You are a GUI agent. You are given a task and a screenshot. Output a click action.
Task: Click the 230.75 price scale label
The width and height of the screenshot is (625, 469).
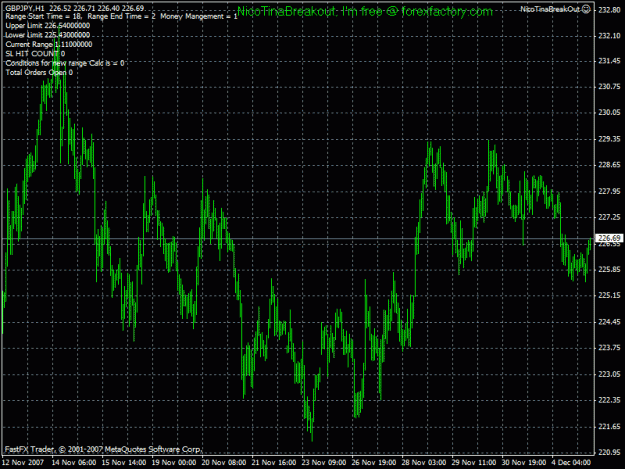pyautogui.click(x=609, y=86)
